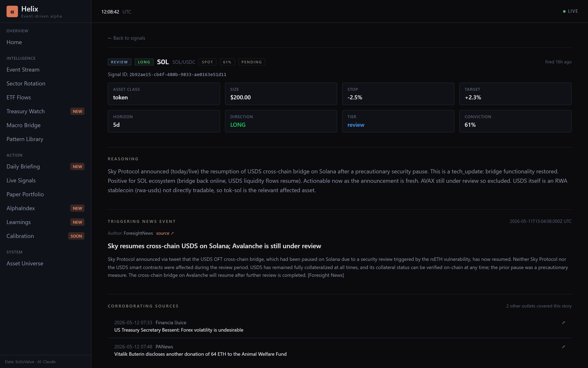This screenshot has height=368, width=588.
Task: Go to Live Signals
Action: (x=21, y=180)
